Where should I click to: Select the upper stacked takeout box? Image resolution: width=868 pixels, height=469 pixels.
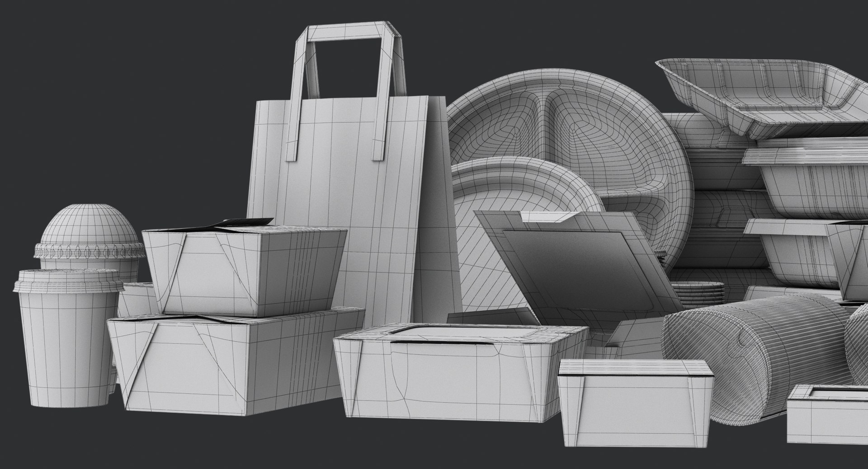click(244, 267)
